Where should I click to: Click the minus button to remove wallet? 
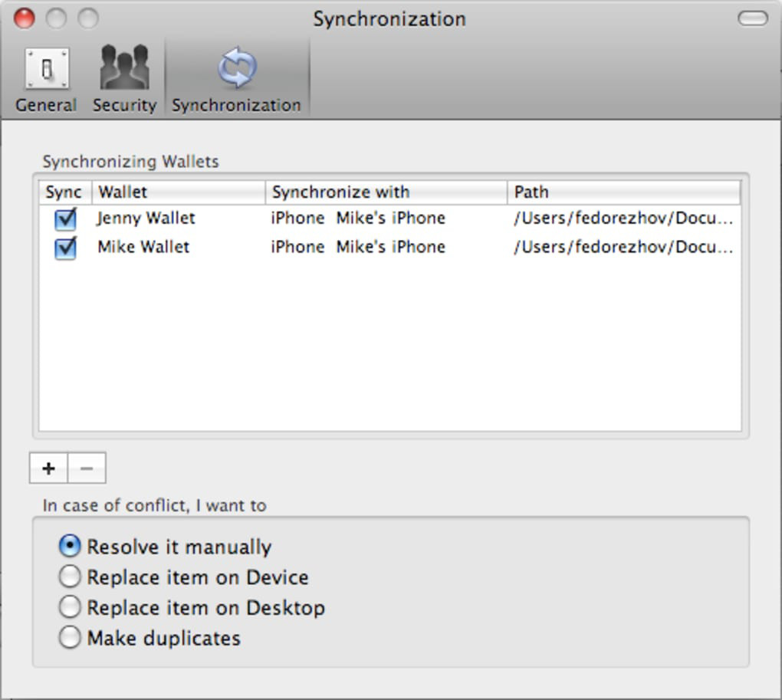87,468
